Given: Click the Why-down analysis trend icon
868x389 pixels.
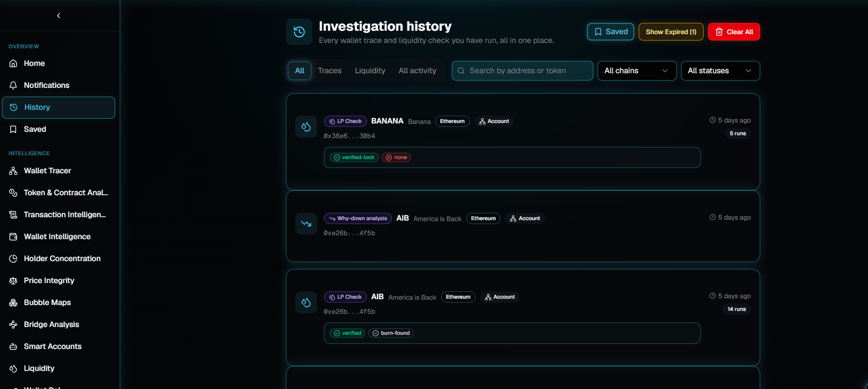Looking at the screenshot, I should [x=306, y=224].
